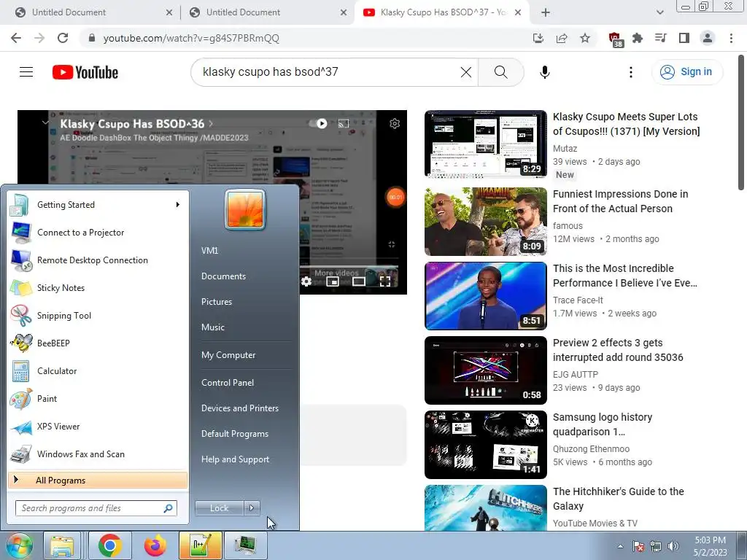Collapse the player with the top-left chevron
This screenshot has height=560, width=747.
pos(45,122)
